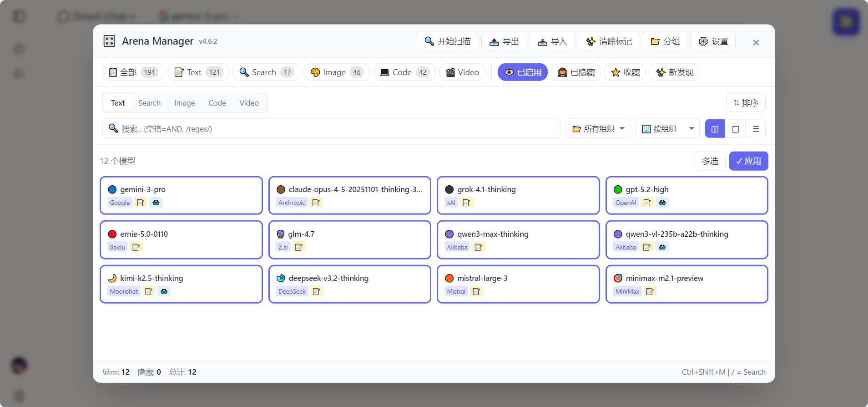The width and height of the screenshot is (868, 407).
Task: Click user avatar in background sidebar
Action: [x=19, y=365]
